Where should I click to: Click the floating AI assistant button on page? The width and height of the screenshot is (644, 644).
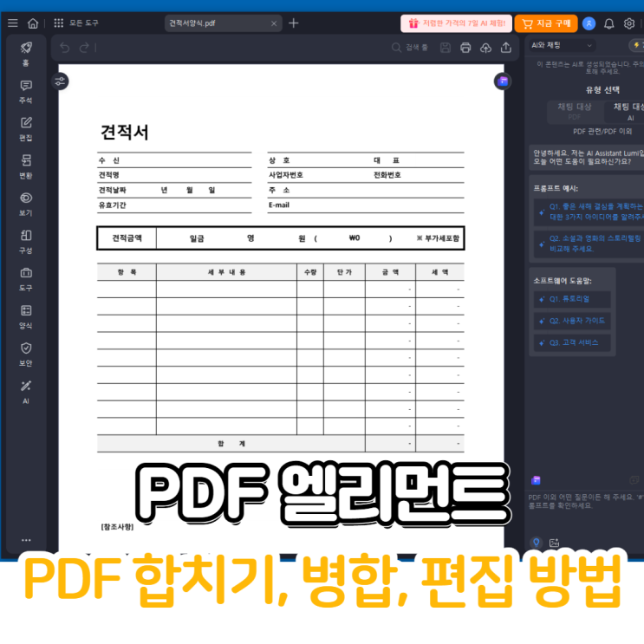(503, 81)
